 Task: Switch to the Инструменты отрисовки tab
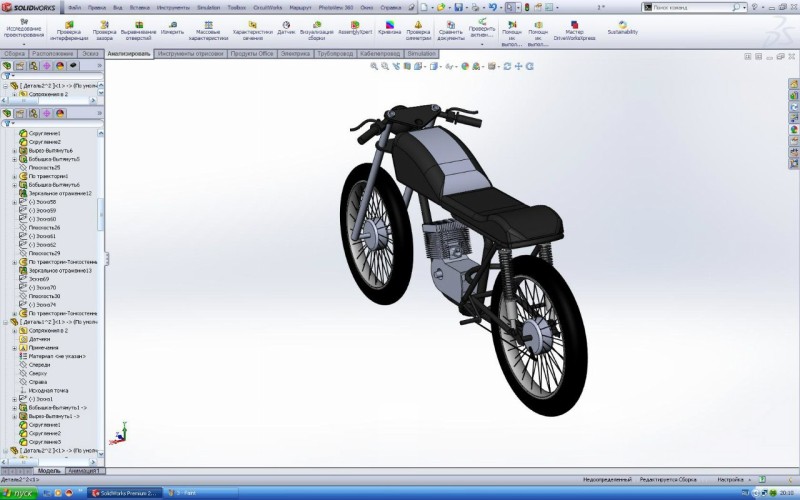point(191,54)
